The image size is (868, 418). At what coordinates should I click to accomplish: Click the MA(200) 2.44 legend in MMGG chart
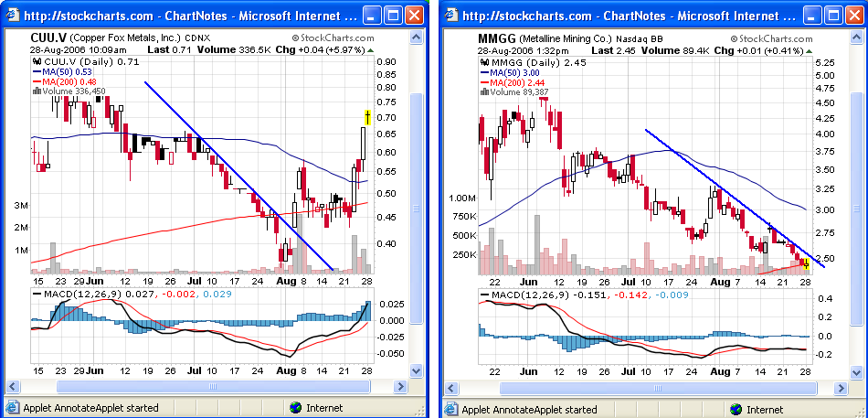[513, 82]
